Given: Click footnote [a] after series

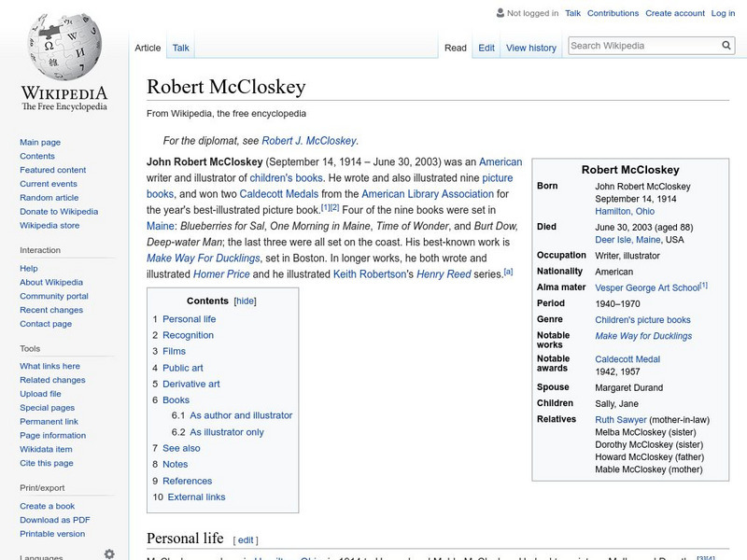Looking at the screenshot, I should click(508, 272).
